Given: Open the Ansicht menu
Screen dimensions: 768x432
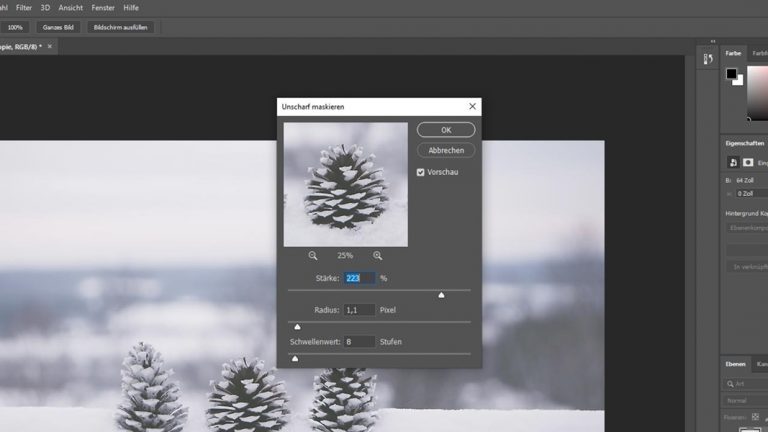Looking at the screenshot, I should pos(71,7).
